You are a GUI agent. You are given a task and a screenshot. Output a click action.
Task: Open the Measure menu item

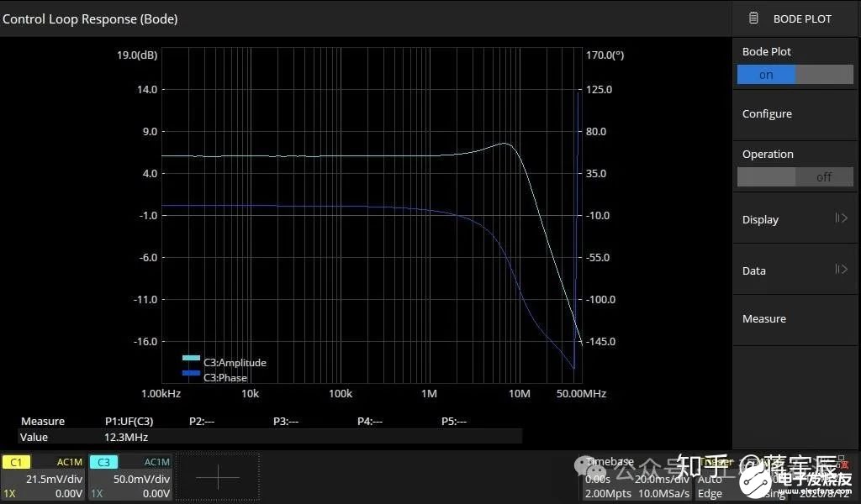pos(795,319)
